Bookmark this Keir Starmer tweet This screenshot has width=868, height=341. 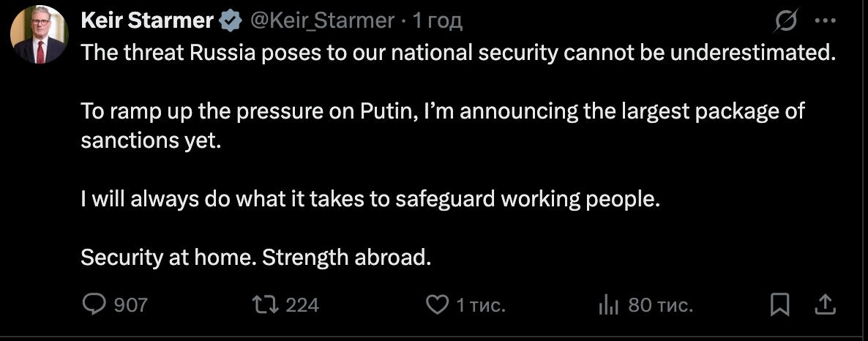point(780,304)
